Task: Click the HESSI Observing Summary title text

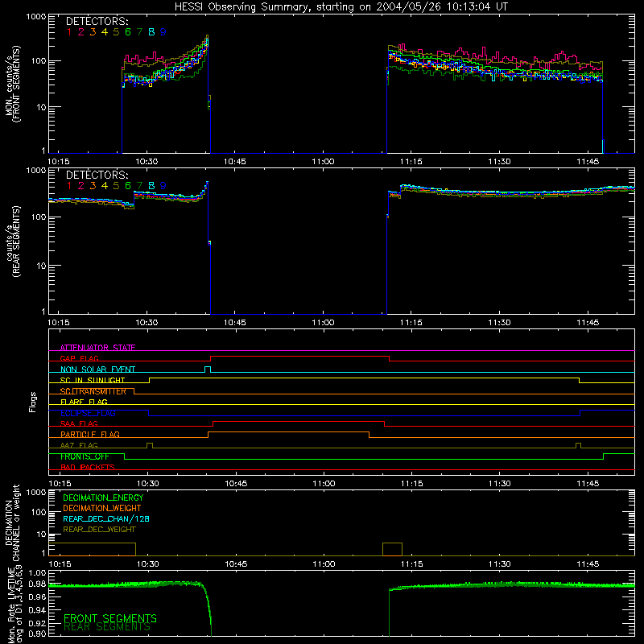Action: (341, 7)
